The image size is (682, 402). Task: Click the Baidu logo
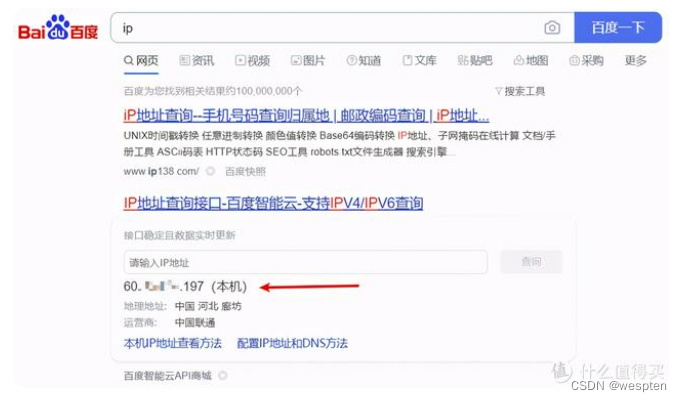click(x=58, y=28)
